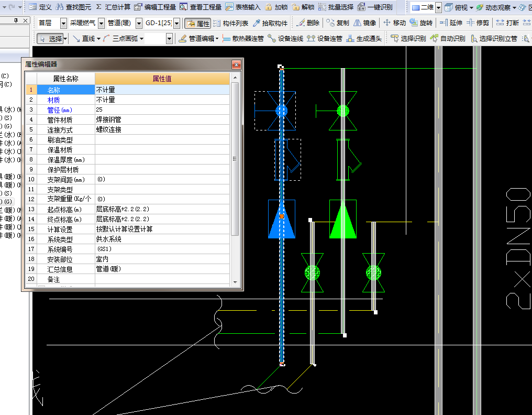Image resolution: width=532 pixels, height=415 pixels.
Task: Click 起点标高 value field
Action: point(162,209)
